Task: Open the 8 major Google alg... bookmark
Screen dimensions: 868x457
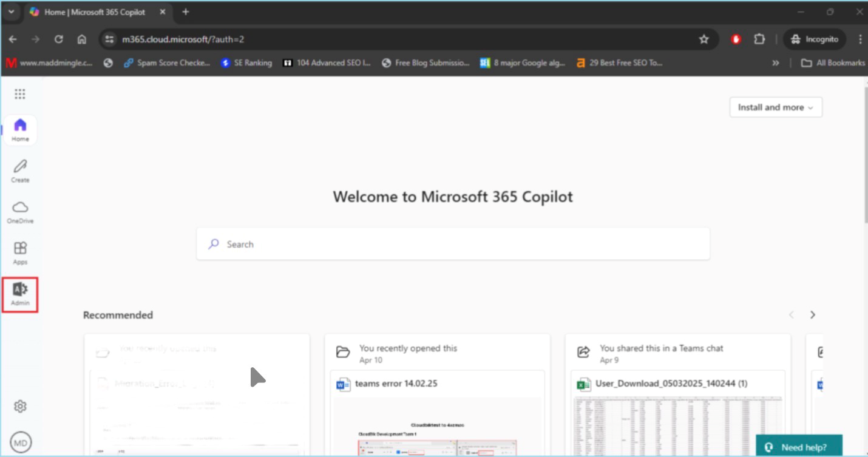Action: pyautogui.click(x=523, y=63)
